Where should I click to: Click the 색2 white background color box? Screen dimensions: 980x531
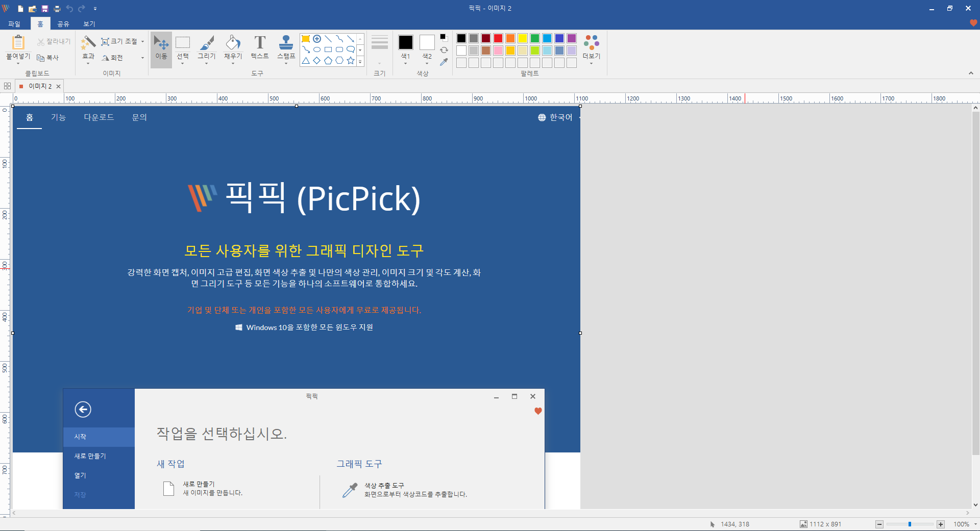click(x=427, y=42)
